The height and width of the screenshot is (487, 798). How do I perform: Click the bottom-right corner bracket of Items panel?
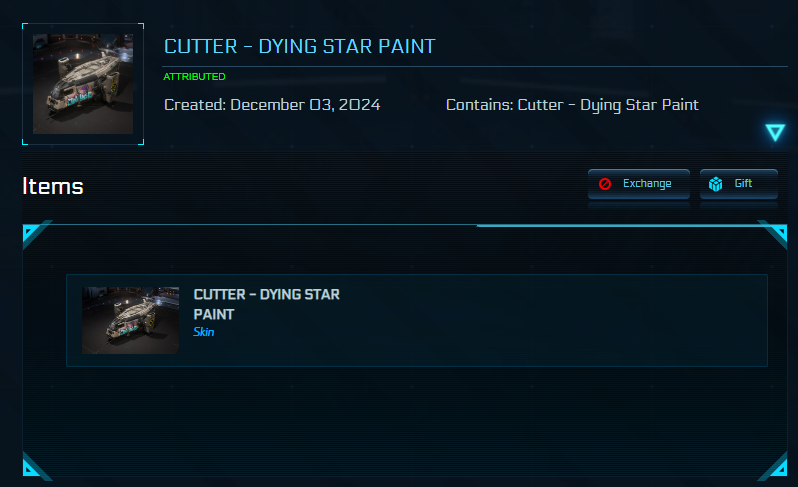pos(774,467)
